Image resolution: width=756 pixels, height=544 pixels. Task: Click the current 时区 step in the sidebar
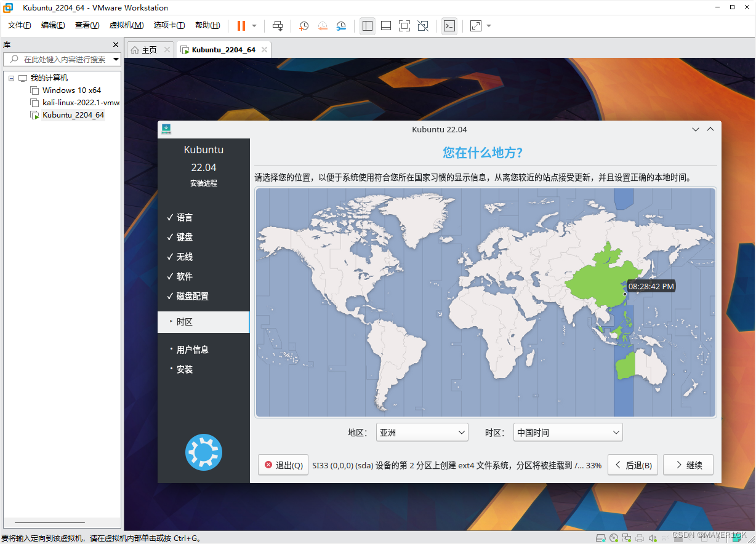204,322
